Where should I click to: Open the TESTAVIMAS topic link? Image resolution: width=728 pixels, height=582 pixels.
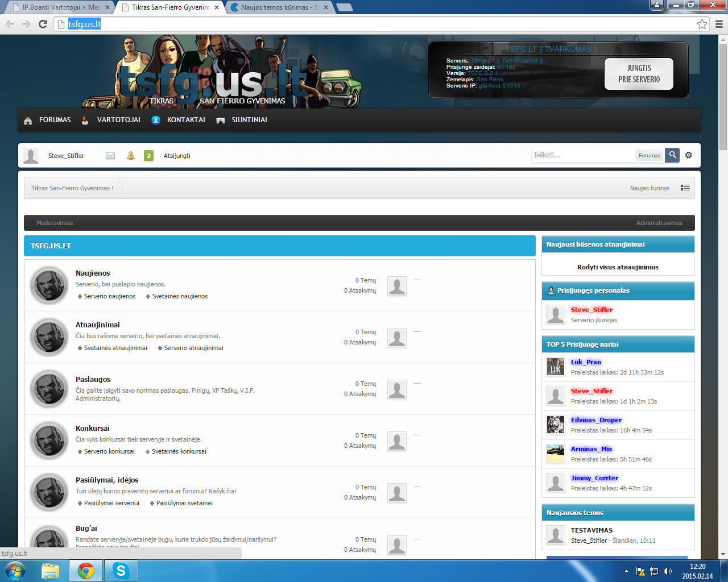(591, 530)
